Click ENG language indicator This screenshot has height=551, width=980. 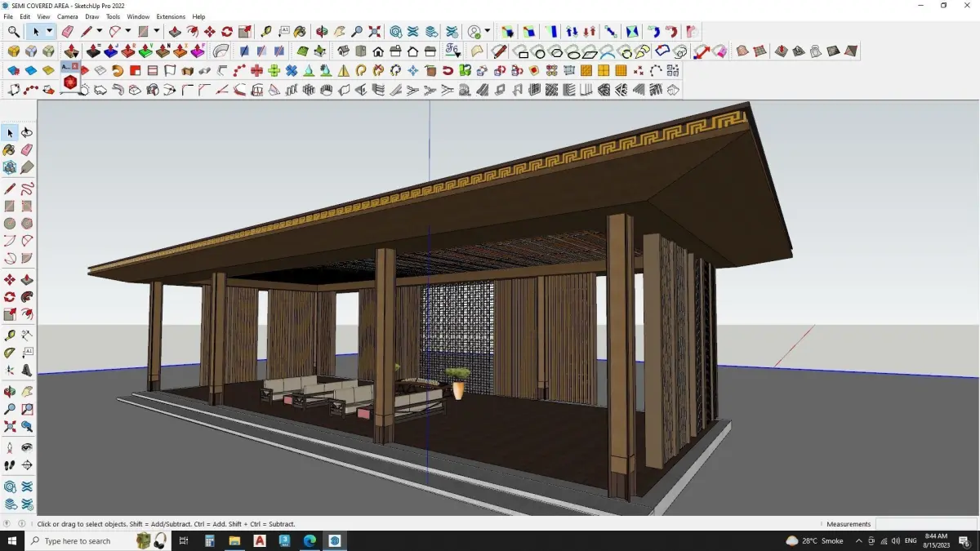(x=909, y=540)
